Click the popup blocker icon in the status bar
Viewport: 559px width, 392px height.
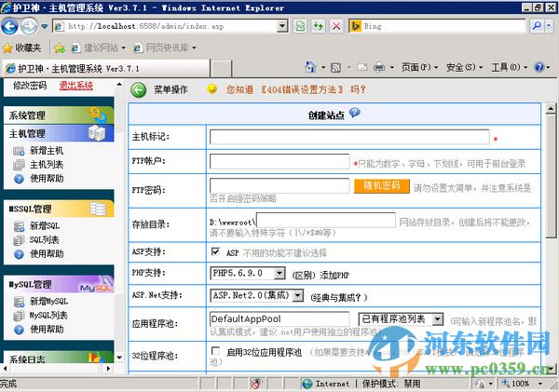tap(257, 384)
